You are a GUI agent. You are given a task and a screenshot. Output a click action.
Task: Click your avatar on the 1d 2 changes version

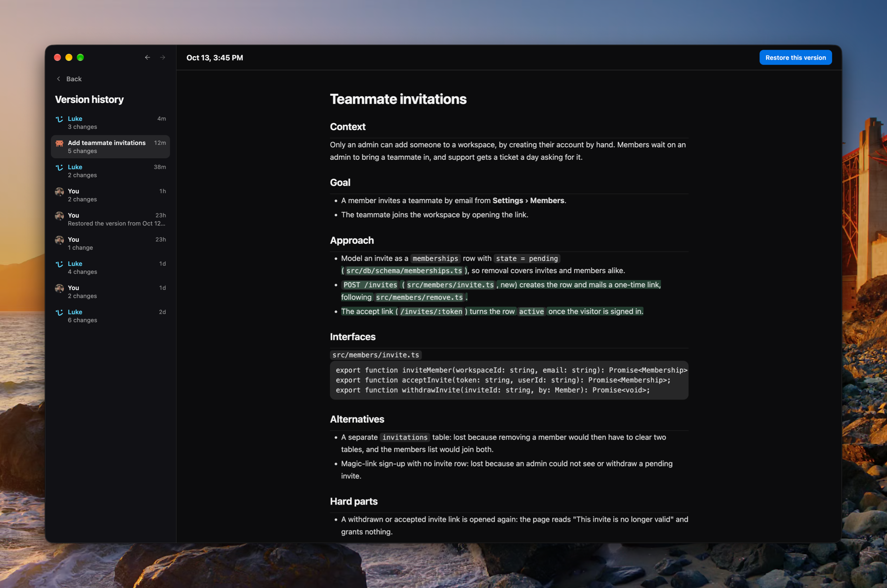tap(59, 288)
